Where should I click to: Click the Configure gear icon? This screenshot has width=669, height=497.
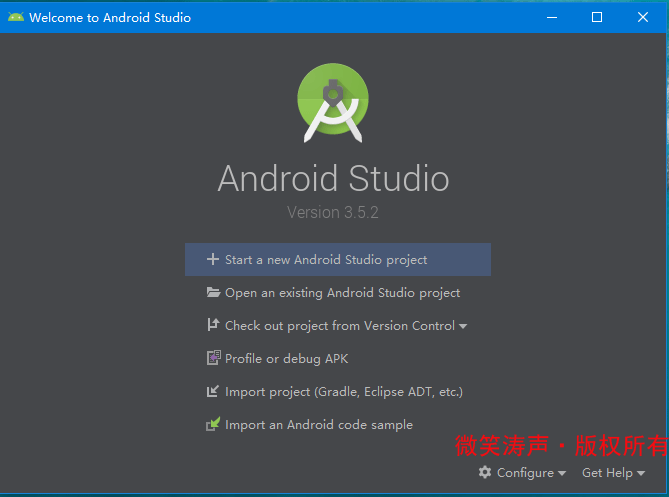[x=485, y=472]
